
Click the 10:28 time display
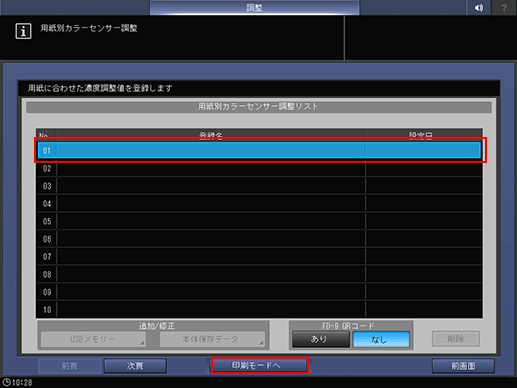pyautogui.click(x=22, y=382)
